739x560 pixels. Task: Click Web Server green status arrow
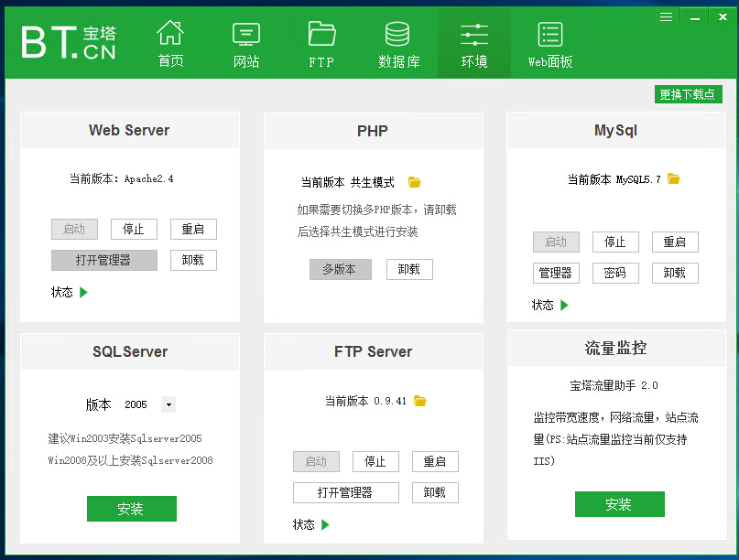(x=84, y=293)
